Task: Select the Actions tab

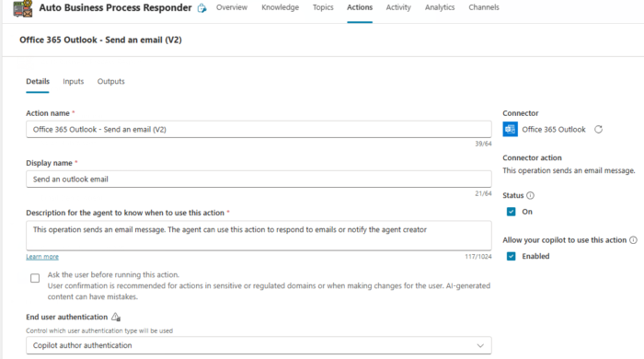Action: [360, 7]
